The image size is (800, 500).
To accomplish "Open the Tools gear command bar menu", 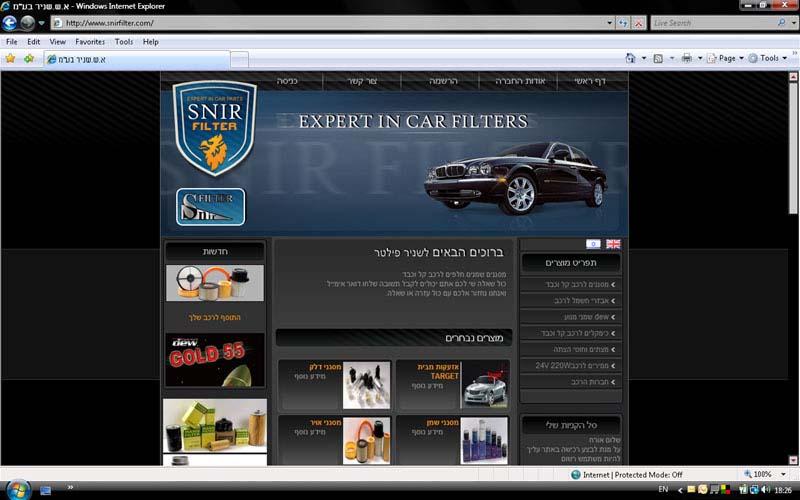I will click(768, 58).
